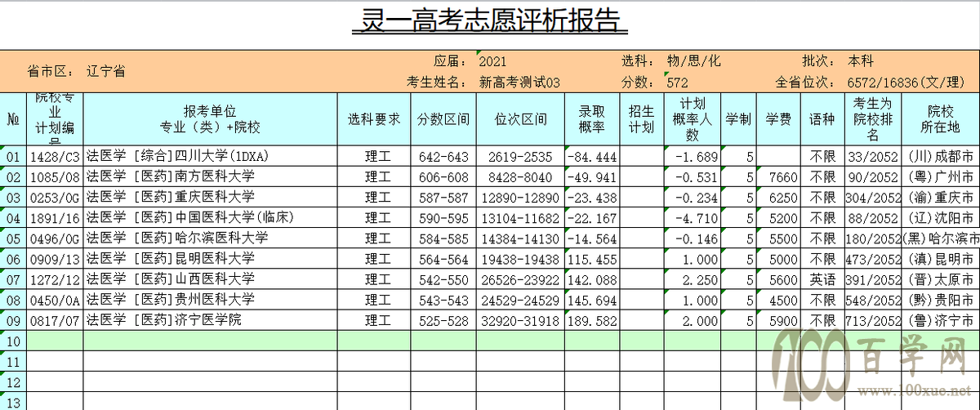
Task: Select plan code cell 0817/07
Action: coord(56,319)
